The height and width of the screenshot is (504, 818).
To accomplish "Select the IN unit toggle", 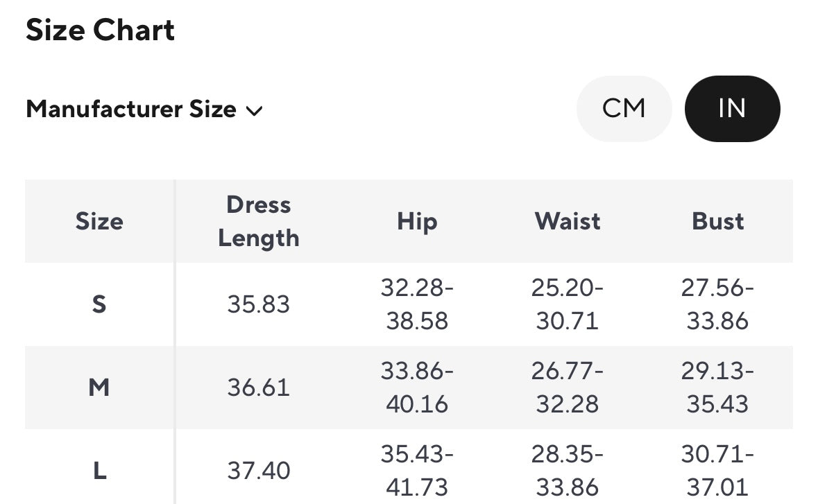I will (x=732, y=109).
